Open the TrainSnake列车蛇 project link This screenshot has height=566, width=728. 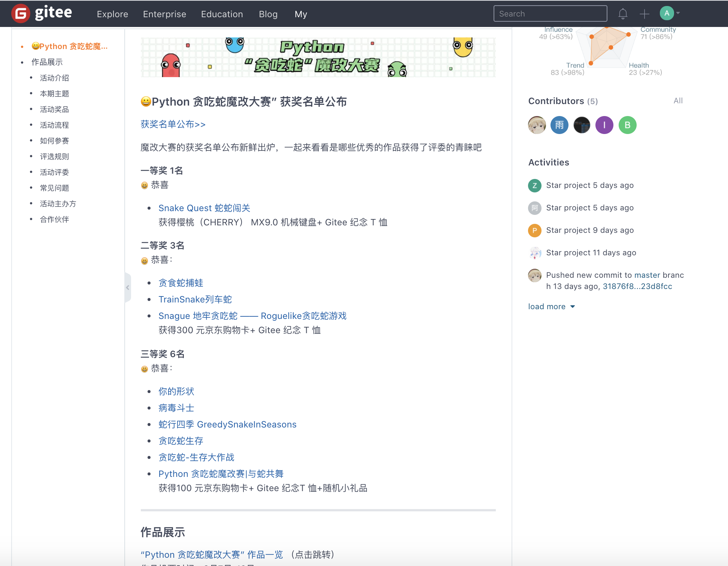(x=195, y=299)
